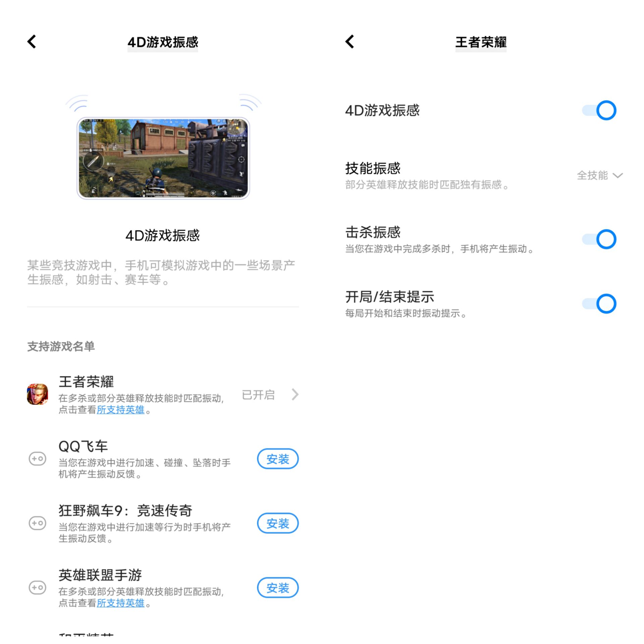Install QQ飞车 with the 安装 button
Screen dimensions: 644x644
pyautogui.click(x=278, y=459)
